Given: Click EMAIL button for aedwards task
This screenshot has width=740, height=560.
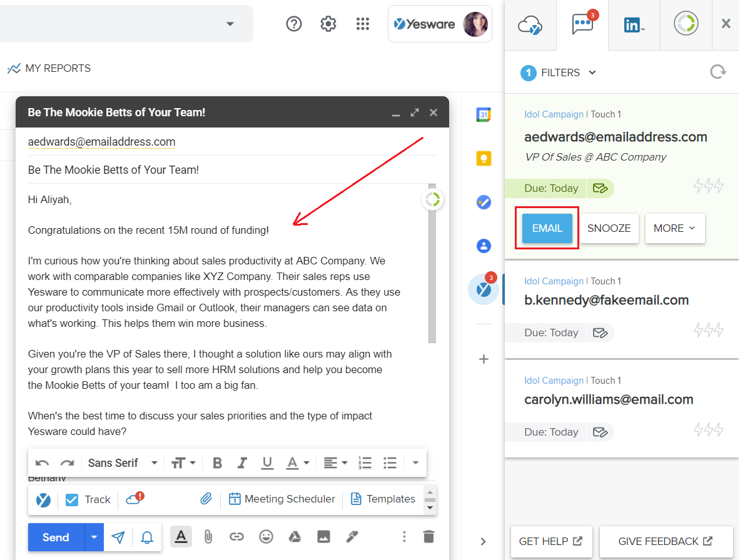Looking at the screenshot, I should coord(547,228).
